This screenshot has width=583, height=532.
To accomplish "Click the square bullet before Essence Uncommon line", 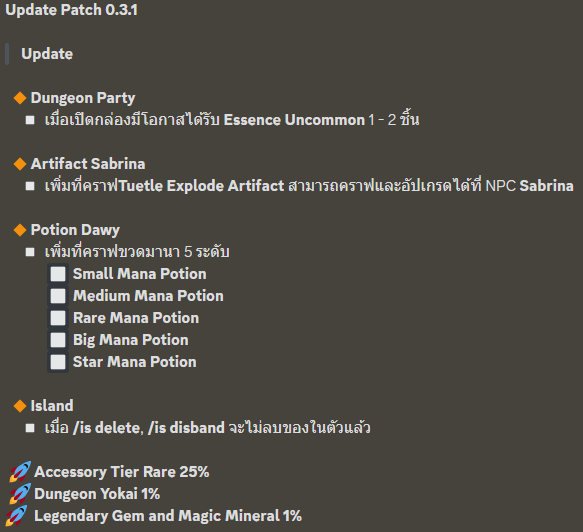I will click(30, 120).
